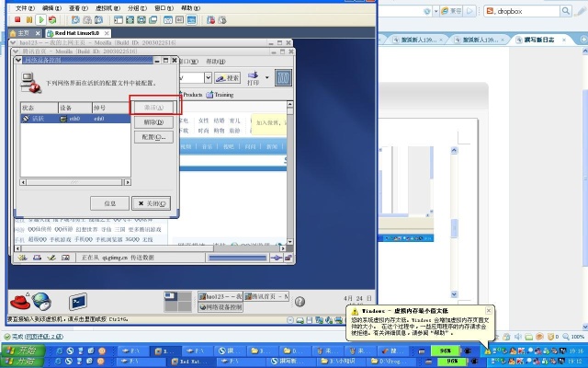Viewport: 588px width, 368px height.
Task: Close the virtual memory warning balloon
Action: (488, 311)
